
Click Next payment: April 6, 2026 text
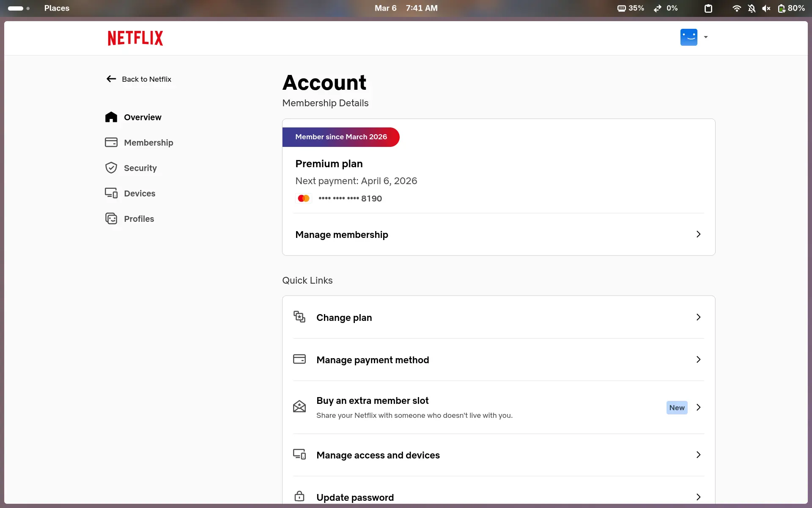[x=356, y=181]
